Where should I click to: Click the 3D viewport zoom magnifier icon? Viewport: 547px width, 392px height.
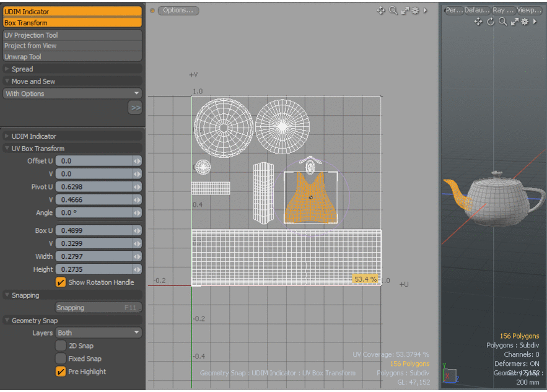[502, 22]
